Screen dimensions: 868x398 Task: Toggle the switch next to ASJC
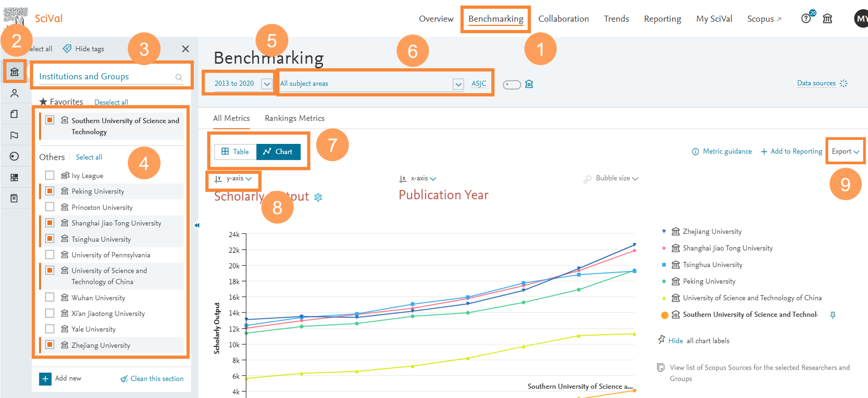pos(512,85)
